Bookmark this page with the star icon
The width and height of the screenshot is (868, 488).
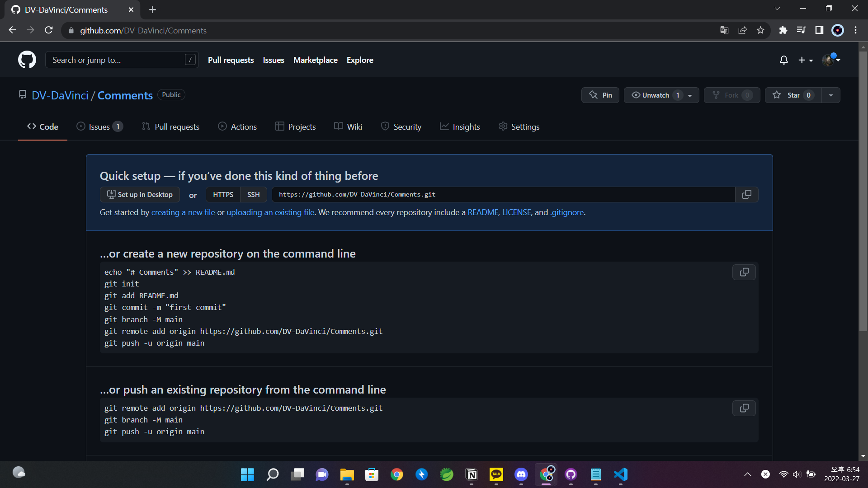(760, 30)
